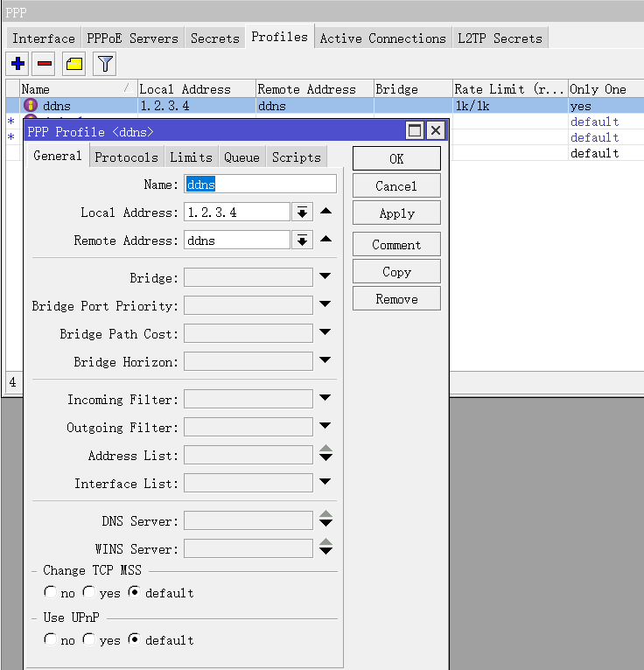Open the Local Address dropdown list

(302, 213)
